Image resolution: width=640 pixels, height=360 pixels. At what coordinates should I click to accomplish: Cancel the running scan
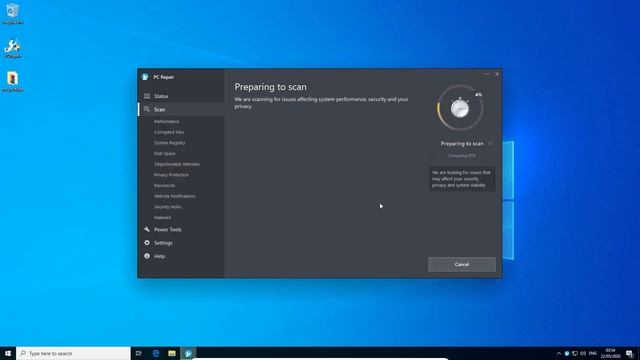[462, 264]
